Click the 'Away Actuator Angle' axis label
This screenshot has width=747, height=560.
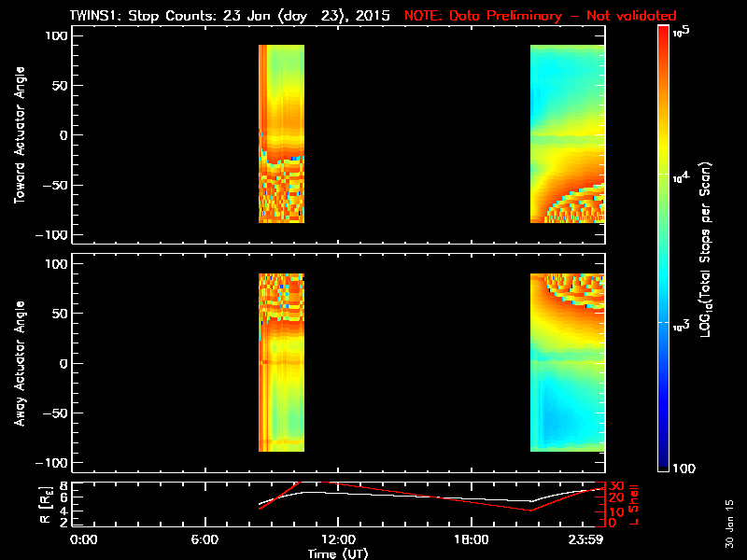pyautogui.click(x=20, y=363)
